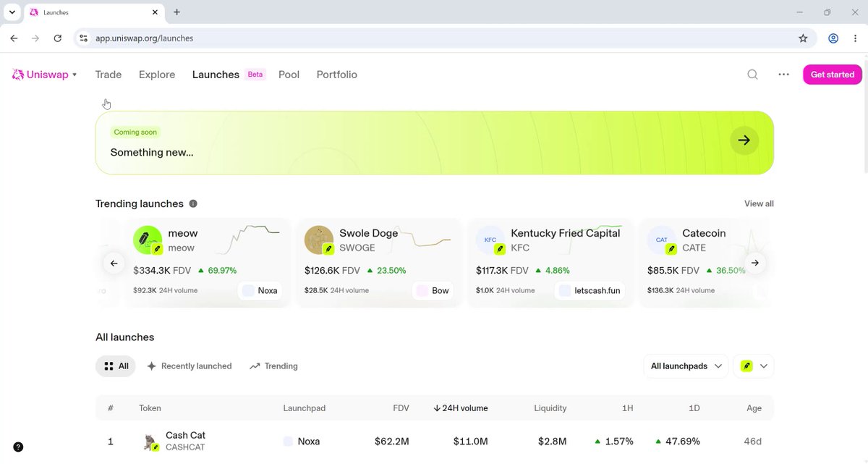
Task: Sort by Liquidity column header
Action: 550,408
